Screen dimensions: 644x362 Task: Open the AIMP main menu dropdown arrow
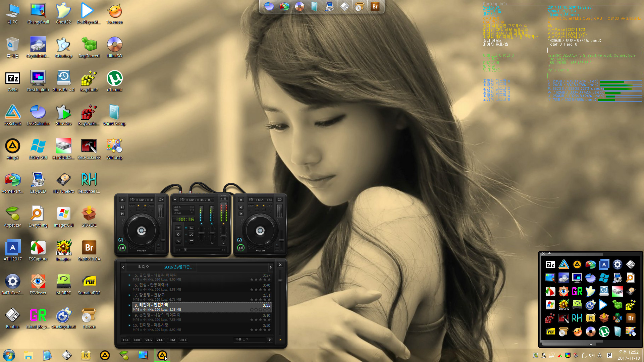175,200
